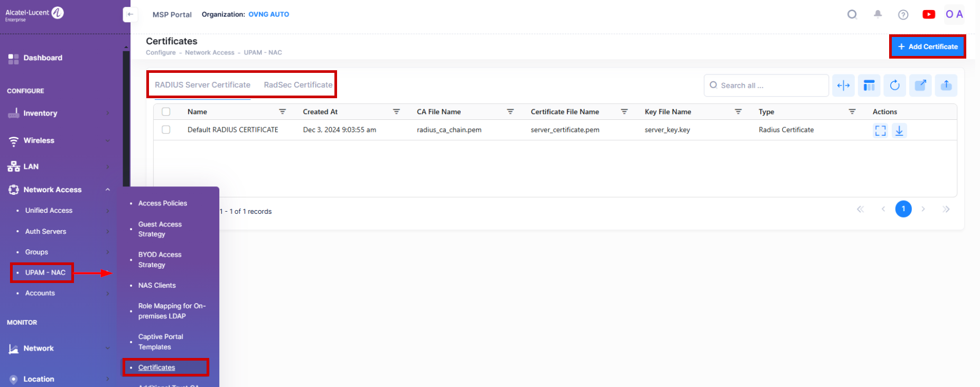Open the notifications bell
This screenshot has height=387, width=980.
878,14
